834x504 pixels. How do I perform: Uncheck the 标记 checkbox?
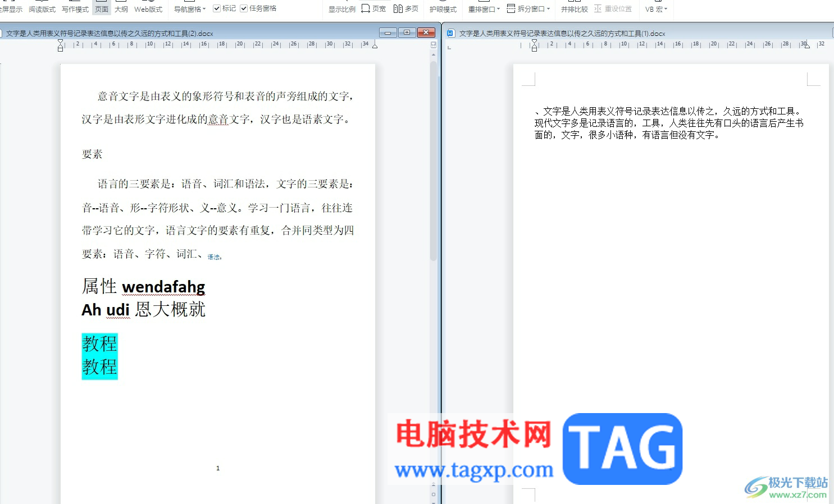[x=217, y=8]
